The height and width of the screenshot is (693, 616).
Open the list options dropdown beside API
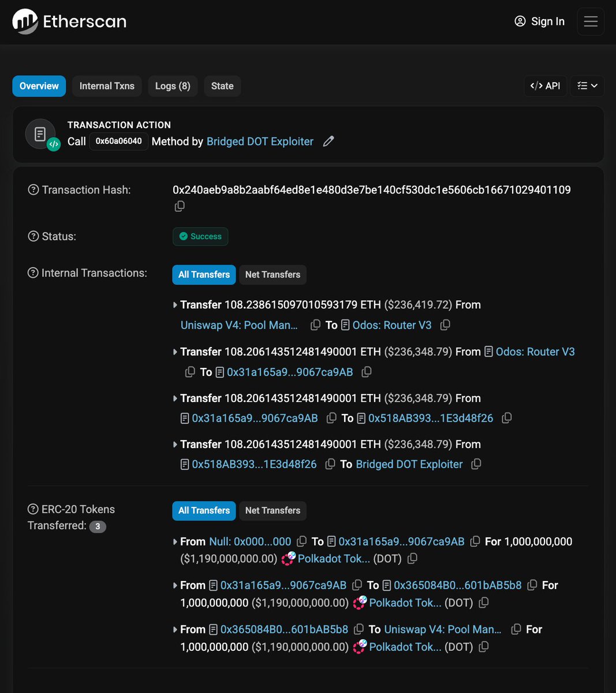(x=587, y=86)
